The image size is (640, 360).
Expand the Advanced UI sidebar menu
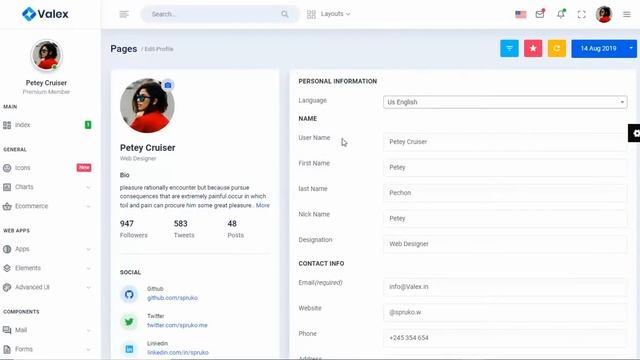coord(47,287)
